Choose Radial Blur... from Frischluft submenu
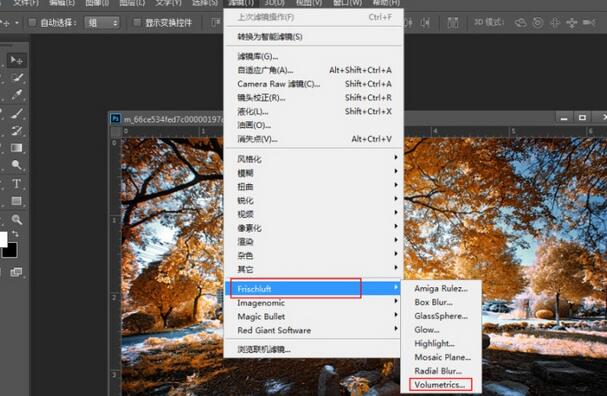This screenshot has height=396, width=607. (441, 371)
